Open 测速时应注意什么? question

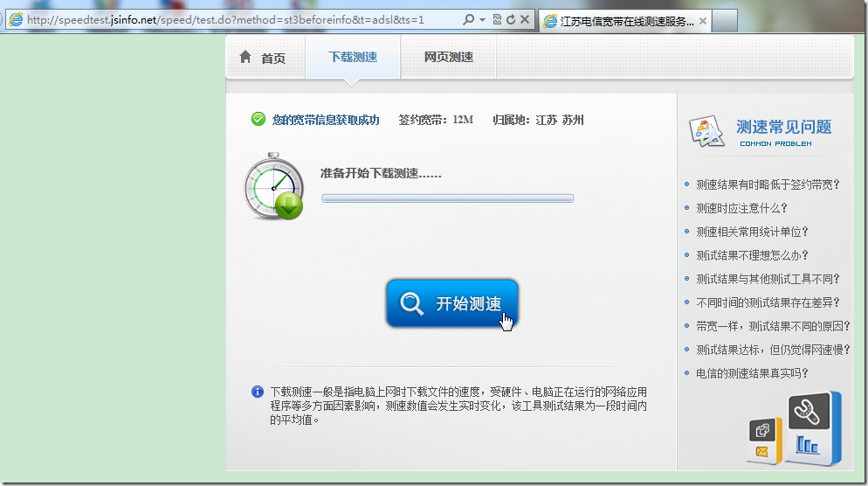pos(741,208)
